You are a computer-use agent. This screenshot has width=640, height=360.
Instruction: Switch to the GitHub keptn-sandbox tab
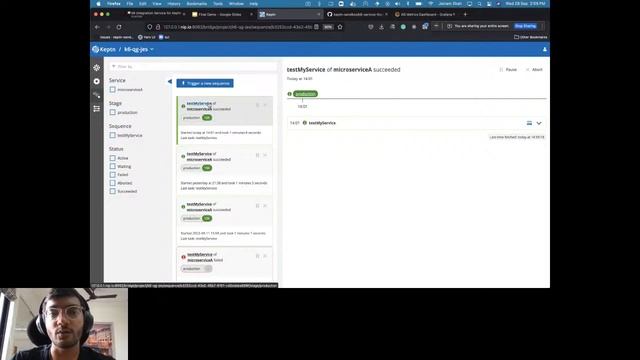pos(357,14)
